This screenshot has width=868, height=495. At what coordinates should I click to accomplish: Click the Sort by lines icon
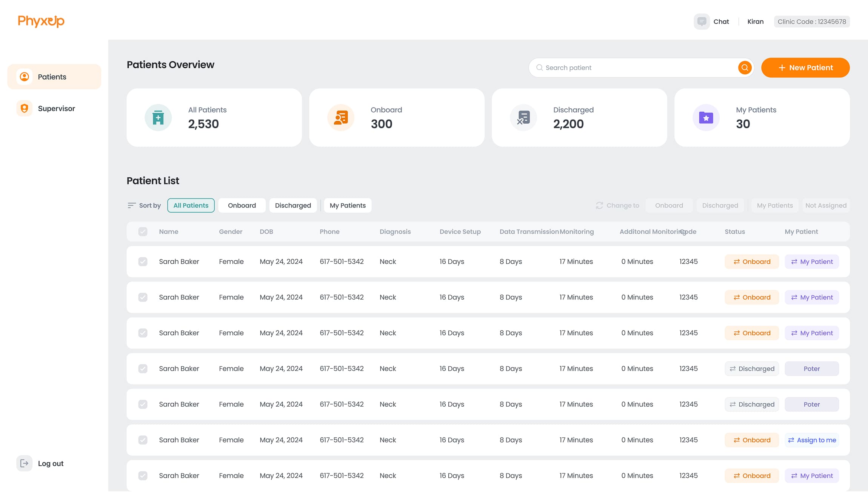[x=131, y=205]
